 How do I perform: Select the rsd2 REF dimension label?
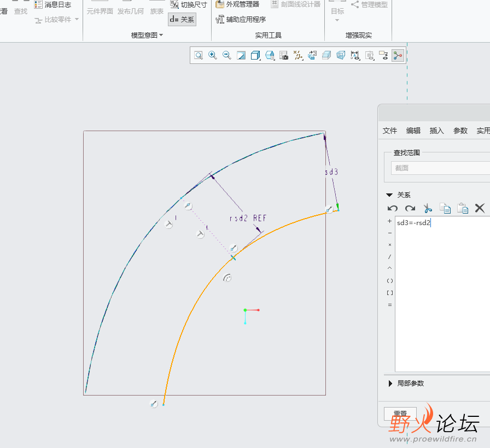248,218
